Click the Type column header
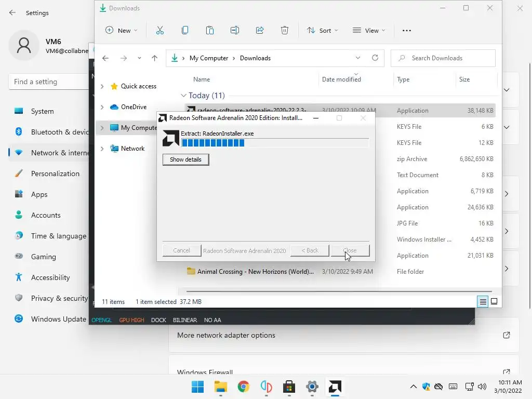Screen dimensions: 532x399 (x=403, y=79)
